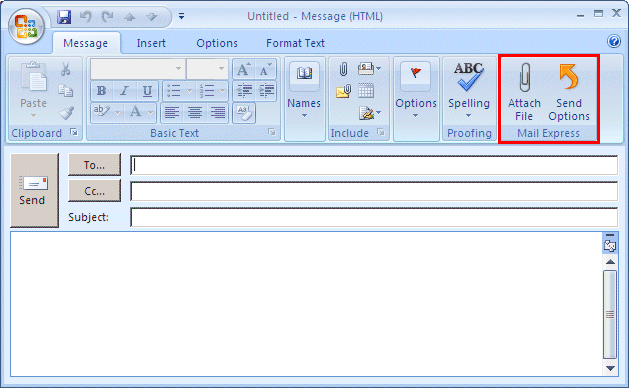Click the Cut scissors icon
Viewport: 629px width, 388px height.
(x=65, y=69)
